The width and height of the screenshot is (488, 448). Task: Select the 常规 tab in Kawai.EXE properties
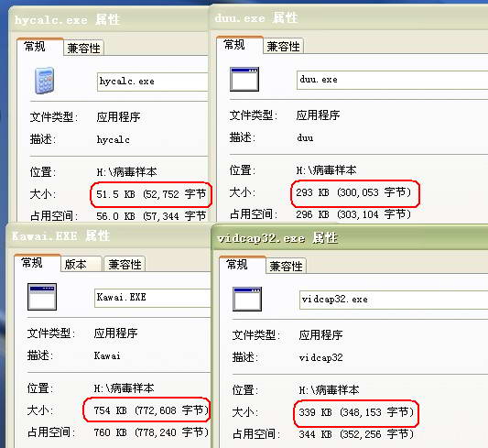[x=32, y=263]
